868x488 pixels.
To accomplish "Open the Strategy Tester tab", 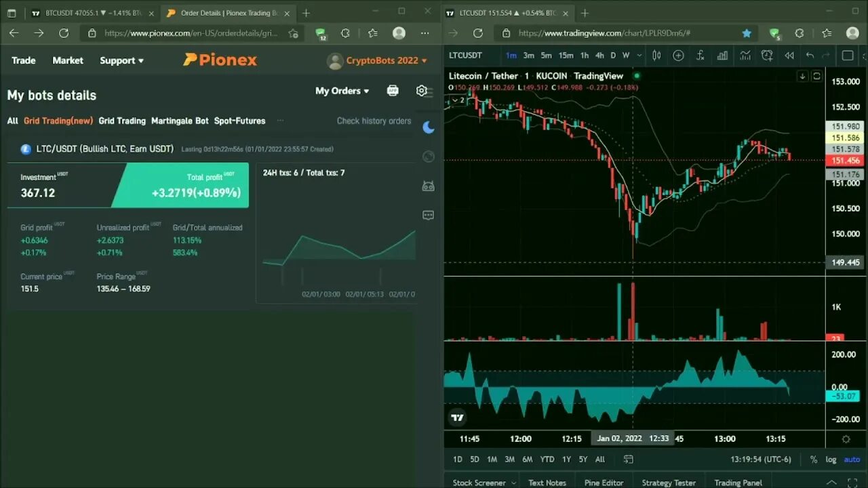I will click(x=669, y=483).
